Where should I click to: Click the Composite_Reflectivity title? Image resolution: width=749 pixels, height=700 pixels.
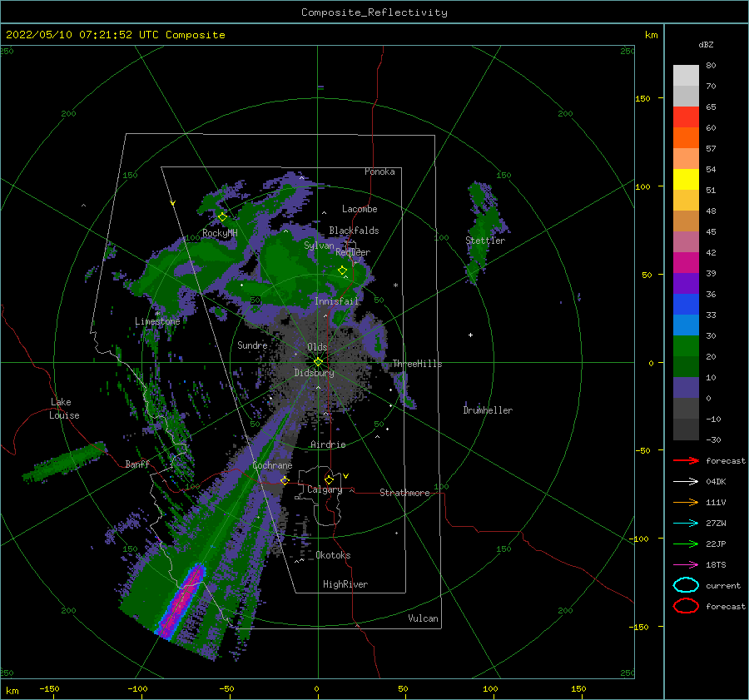374,12
